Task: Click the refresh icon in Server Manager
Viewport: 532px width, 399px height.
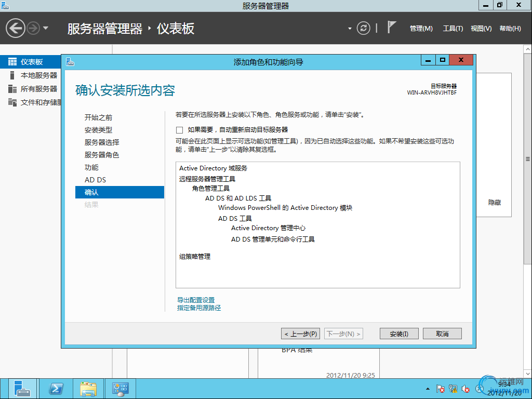Action: pos(363,28)
